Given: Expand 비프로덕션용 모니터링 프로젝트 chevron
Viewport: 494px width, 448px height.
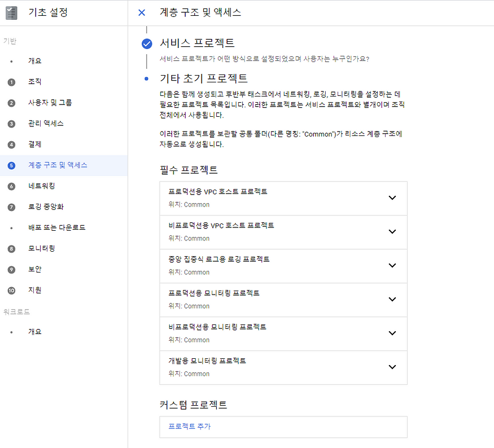Looking at the screenshot, I should tap(392, 333).
